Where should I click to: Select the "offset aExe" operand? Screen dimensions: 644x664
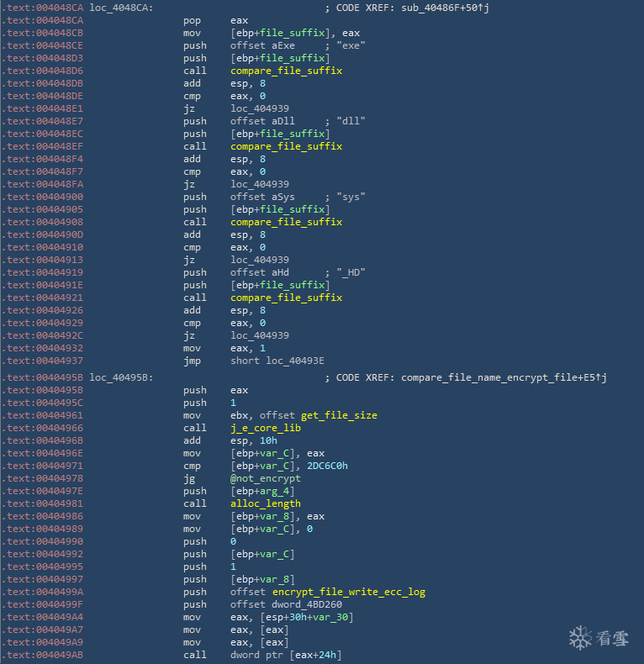(262, 45)
